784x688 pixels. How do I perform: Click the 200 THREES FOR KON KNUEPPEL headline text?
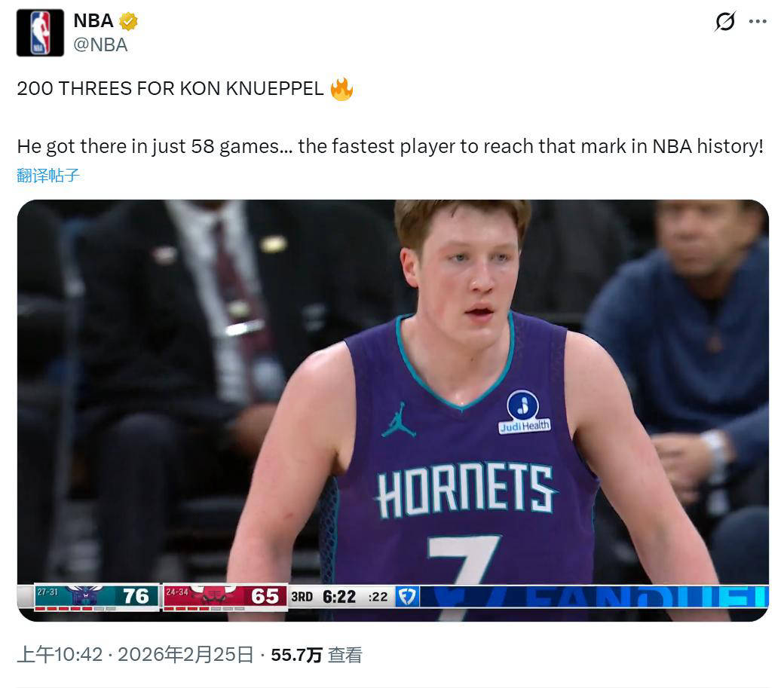tap(170, 89)
